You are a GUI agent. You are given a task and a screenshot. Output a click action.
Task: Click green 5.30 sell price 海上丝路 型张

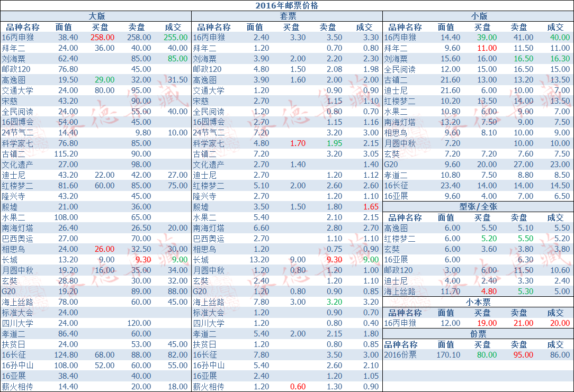(526, 291)
